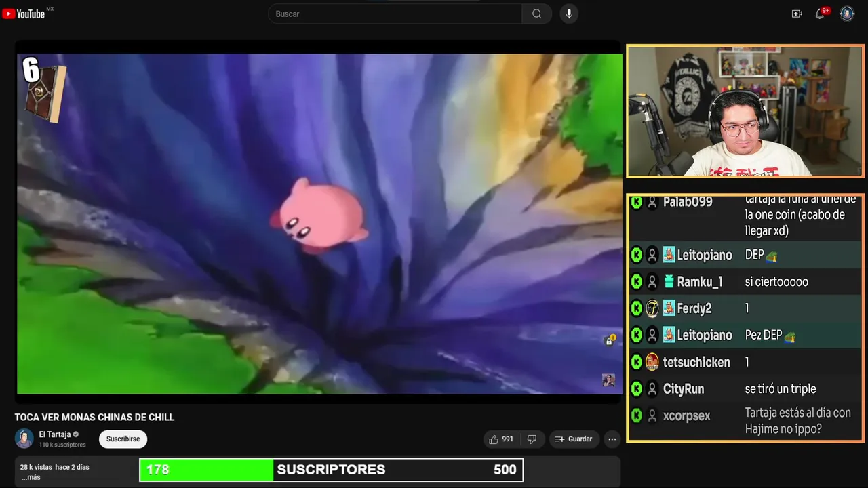The width and height of the screenshot is (868, 488).
Task: Click the book icon with number 6
Action: 44,90
